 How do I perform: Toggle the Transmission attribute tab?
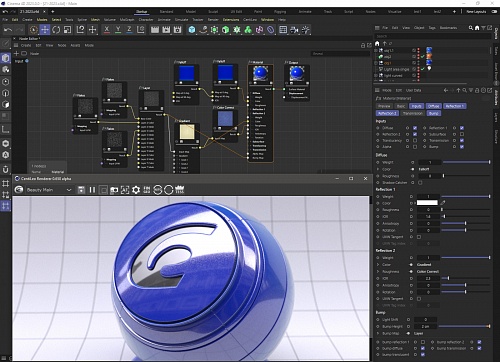tap(412, 113)
